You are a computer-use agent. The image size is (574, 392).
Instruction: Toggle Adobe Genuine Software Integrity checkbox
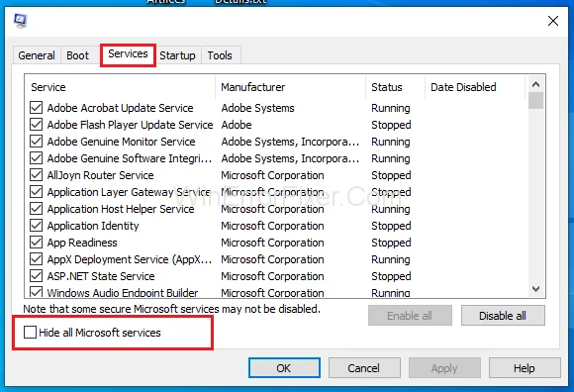click(36, 158)
